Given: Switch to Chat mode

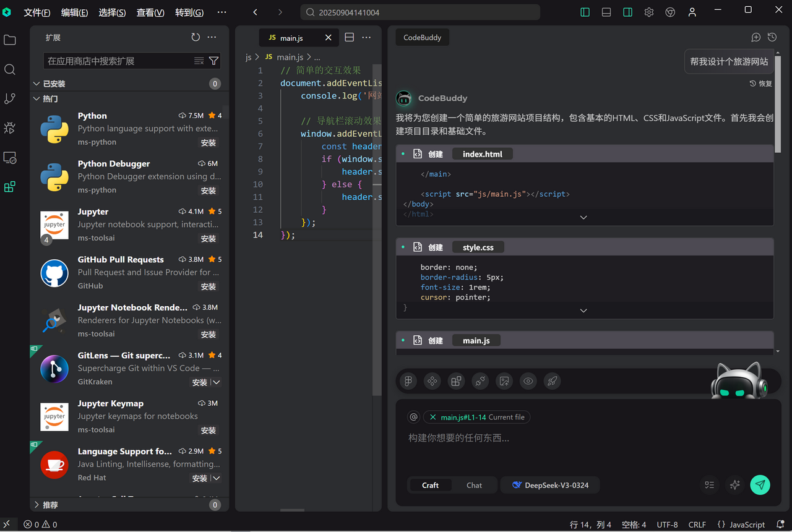Looking at the screenshot, I should (474, 485).
